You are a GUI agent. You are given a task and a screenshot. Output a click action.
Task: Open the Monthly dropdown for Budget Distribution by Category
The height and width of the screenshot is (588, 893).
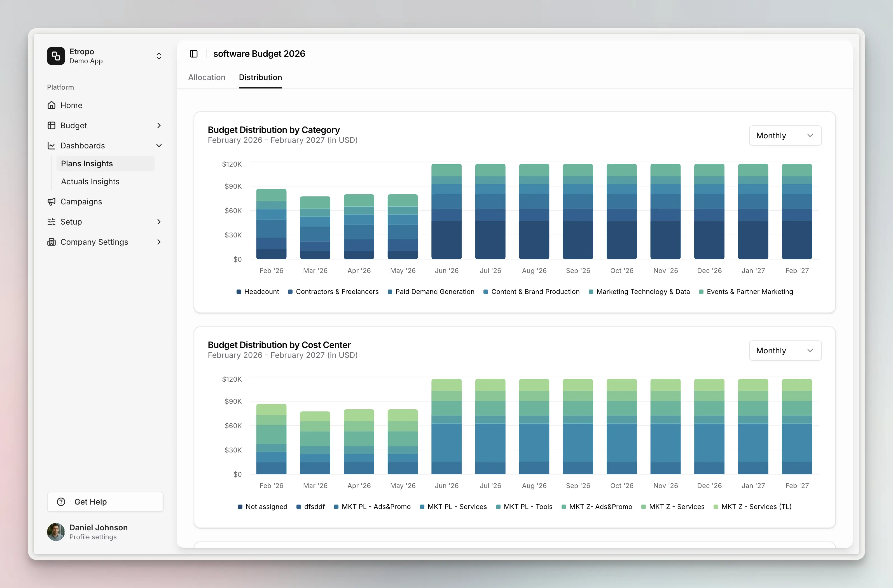(x=785, y=136)
